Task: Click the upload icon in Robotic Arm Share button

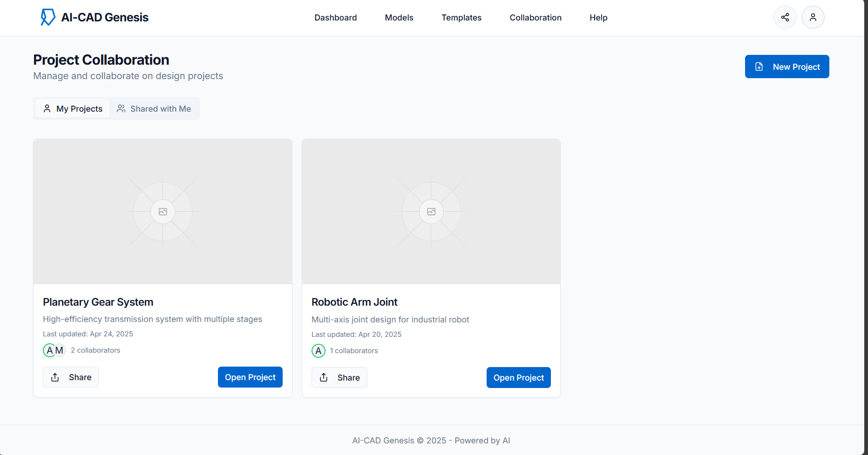Action: 324,377
